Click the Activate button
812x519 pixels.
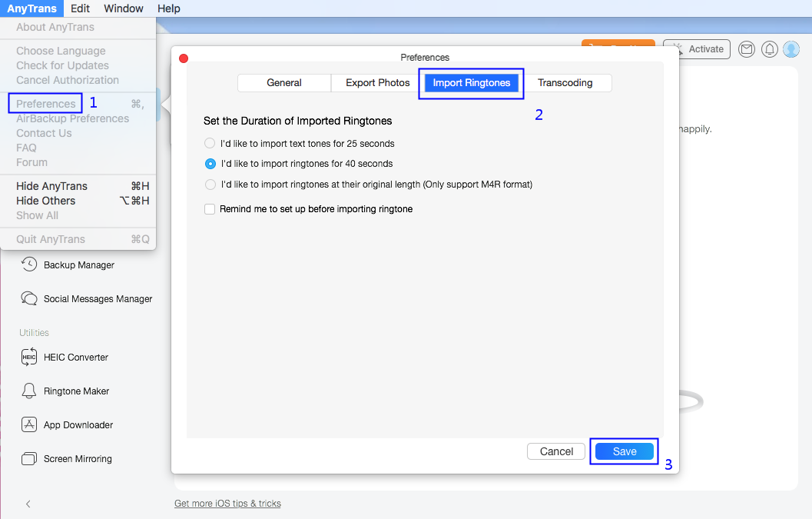coord(697,49)
